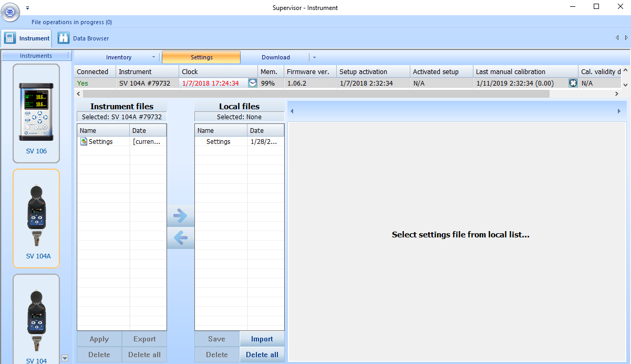Choose the SV 104 instrument at bottom
Viewport: 631px width, 364px height.
(x=36, y=320)
